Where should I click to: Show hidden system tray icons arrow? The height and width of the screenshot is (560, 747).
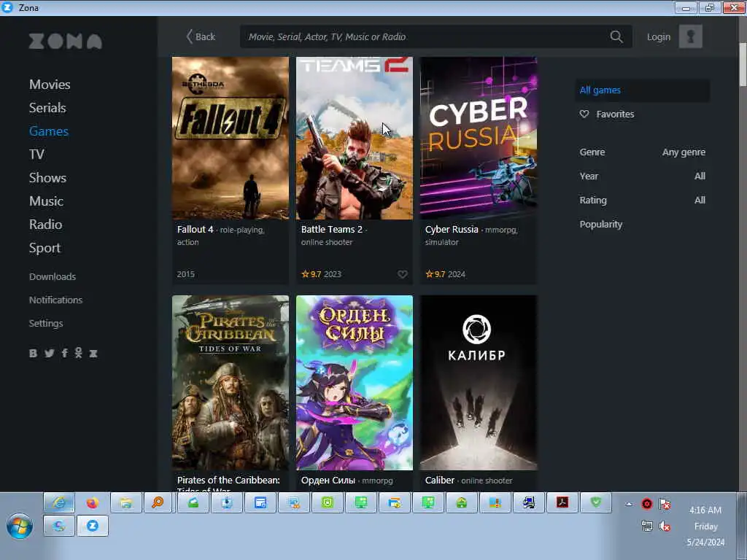tap(629, 505)
